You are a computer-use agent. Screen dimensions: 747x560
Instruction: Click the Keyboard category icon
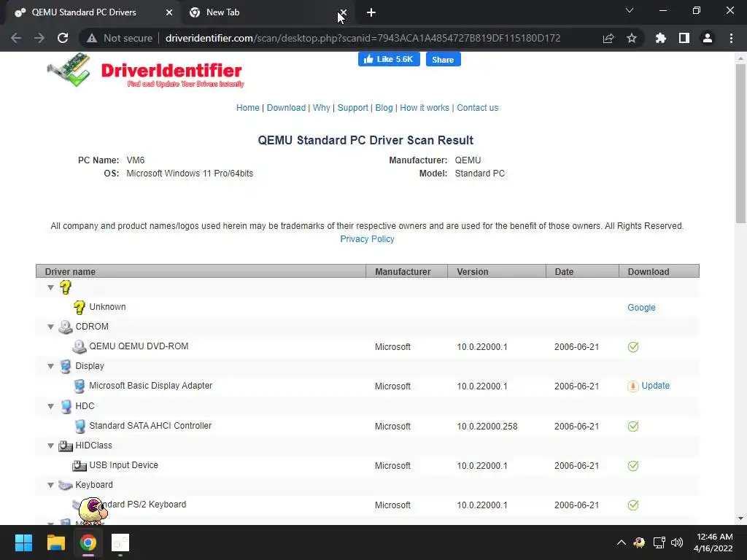(65, 485)
